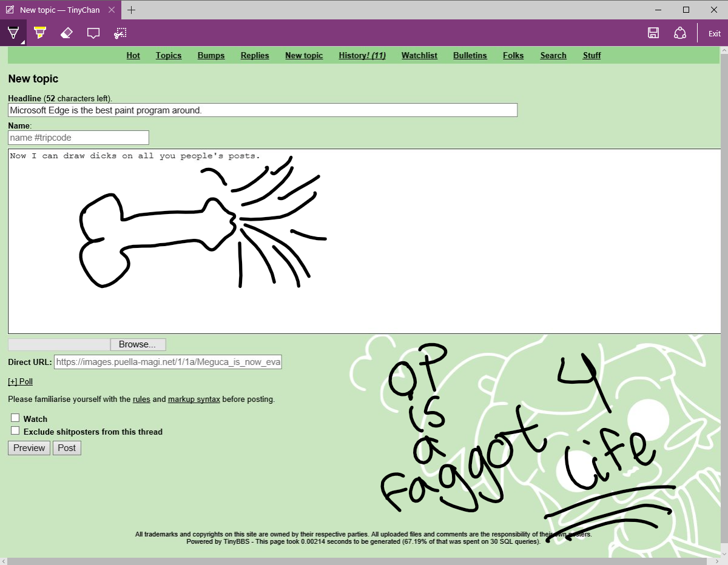Exit Web Note mode
This screenshot has width=728, height=565.
point(715,33)
